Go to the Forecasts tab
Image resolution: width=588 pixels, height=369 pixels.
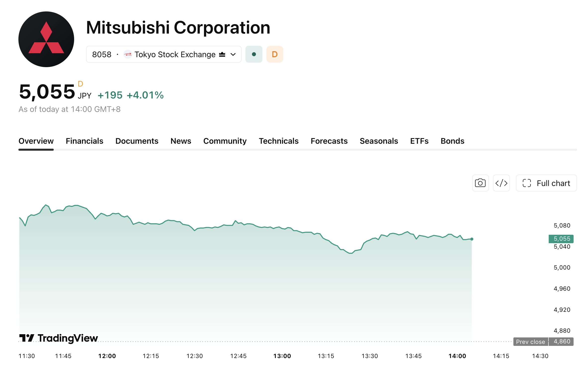coord(329,141)
